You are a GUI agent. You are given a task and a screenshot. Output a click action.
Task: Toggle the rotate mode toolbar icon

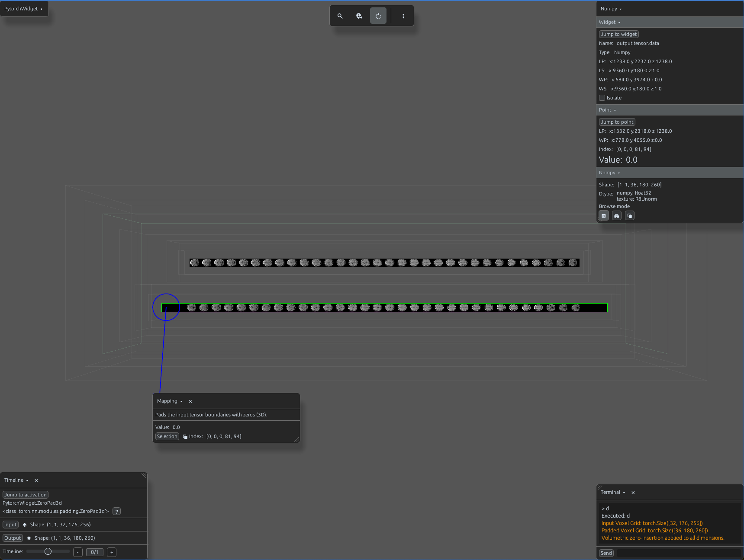pyautogui.click(x=378, y=16)
